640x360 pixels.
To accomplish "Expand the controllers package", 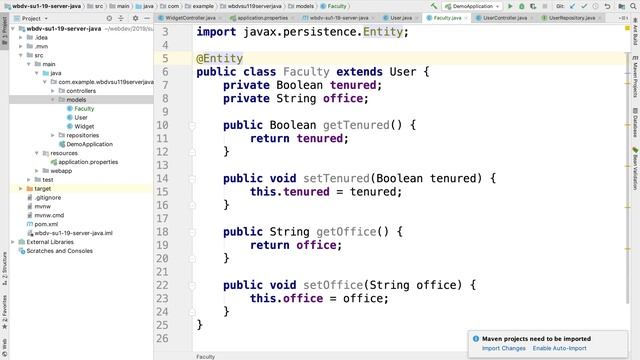I will pyautogui.click(x=53, y=91).
